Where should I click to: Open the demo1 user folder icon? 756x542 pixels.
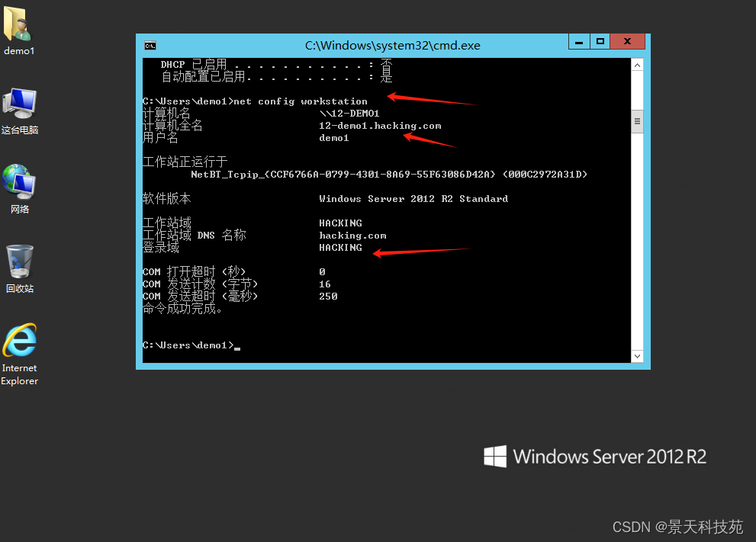(x=19, y=29)
